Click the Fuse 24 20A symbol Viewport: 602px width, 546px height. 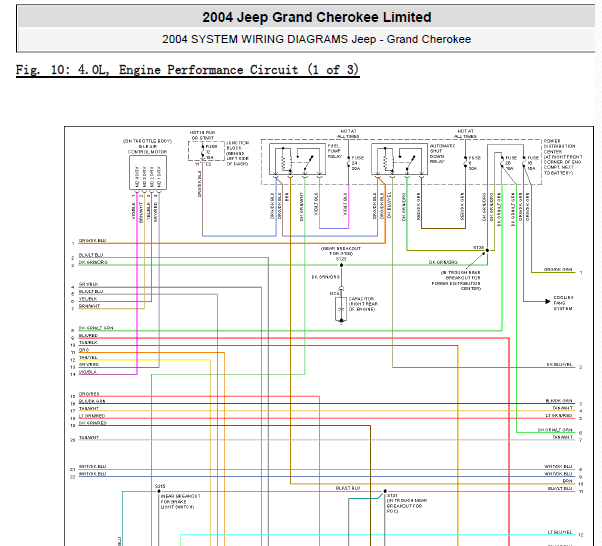[349, 164]
